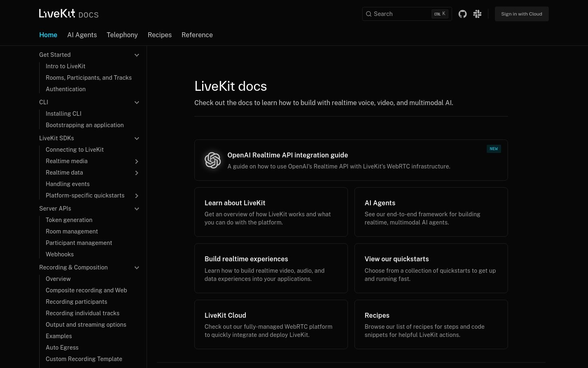Open Intro to LiveKit page
The width and height of the screenshot is (588, 368).
pos(65,66)
